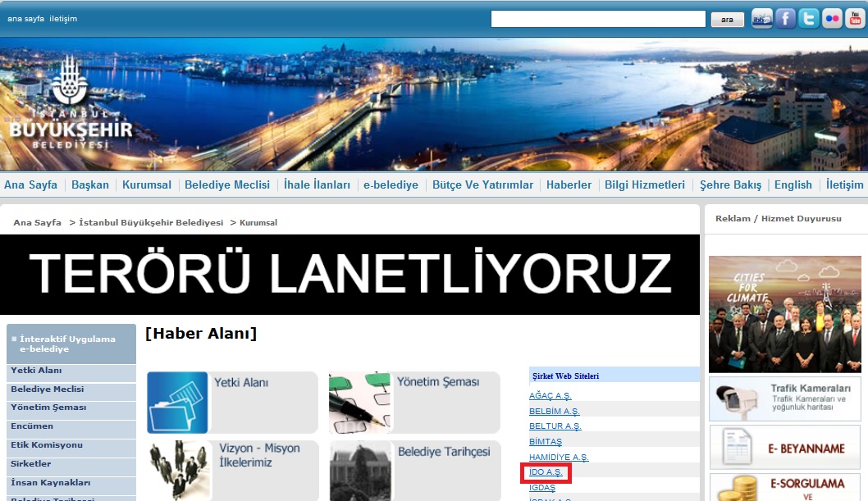Viewport: 868px width, 501px height.
Task: Click the İBB TV icon in header
Action: click(x=762, y=18)
